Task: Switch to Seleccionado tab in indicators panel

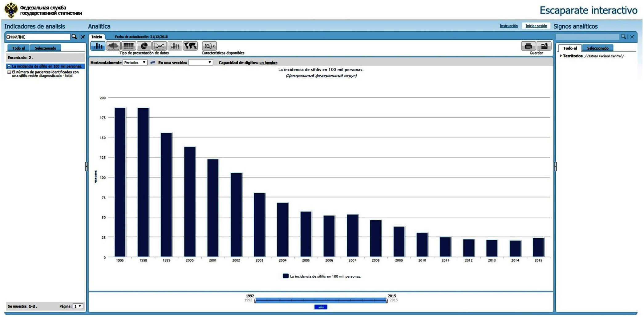Action: 45,48
